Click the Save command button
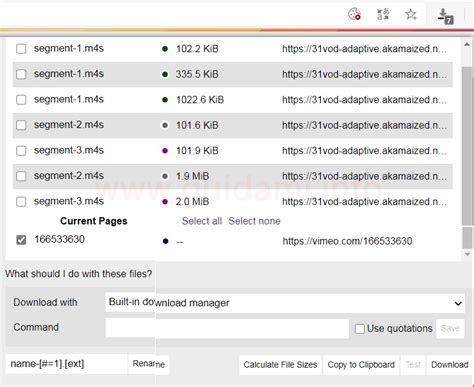The width and height of the screenshot is (474, 387). tap(450, 329)
